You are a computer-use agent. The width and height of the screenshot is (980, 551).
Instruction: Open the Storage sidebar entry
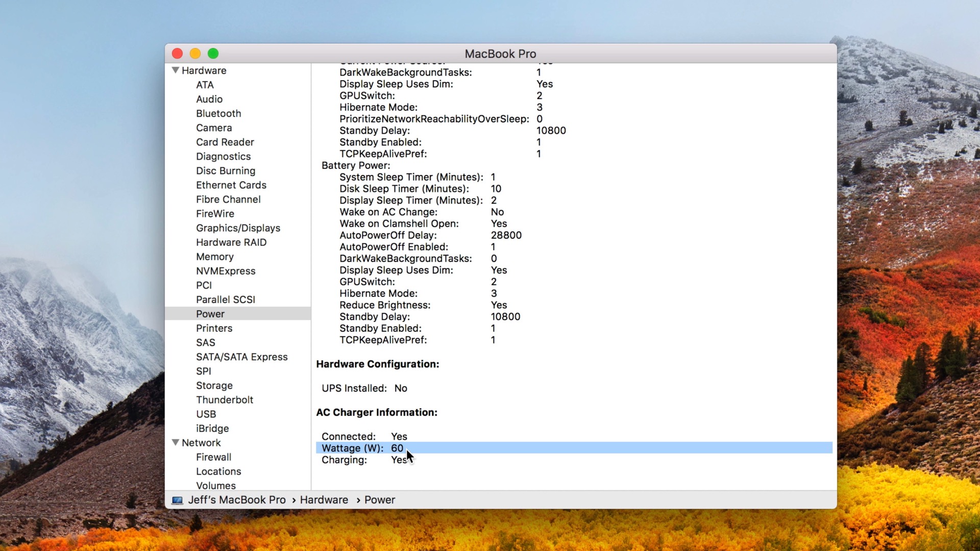click(214, 386)
